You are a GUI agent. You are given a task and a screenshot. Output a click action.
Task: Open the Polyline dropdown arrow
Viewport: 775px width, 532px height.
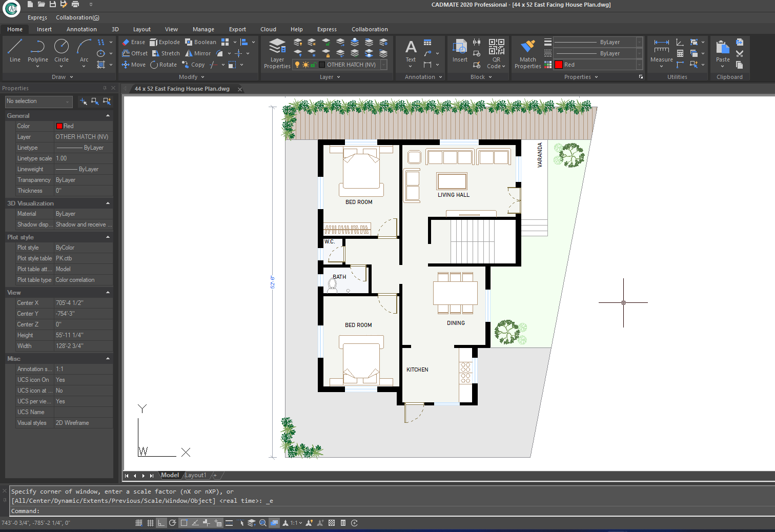38,67
